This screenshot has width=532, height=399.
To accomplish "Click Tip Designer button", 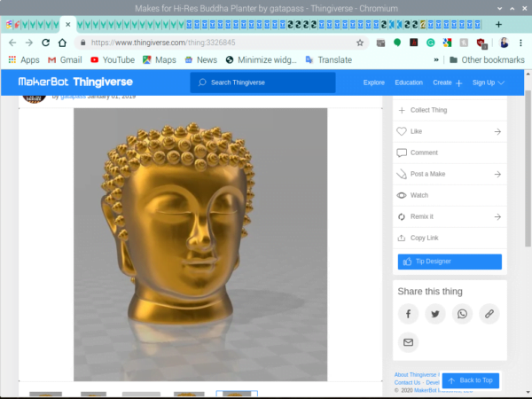I will click(x=450, y=262).
